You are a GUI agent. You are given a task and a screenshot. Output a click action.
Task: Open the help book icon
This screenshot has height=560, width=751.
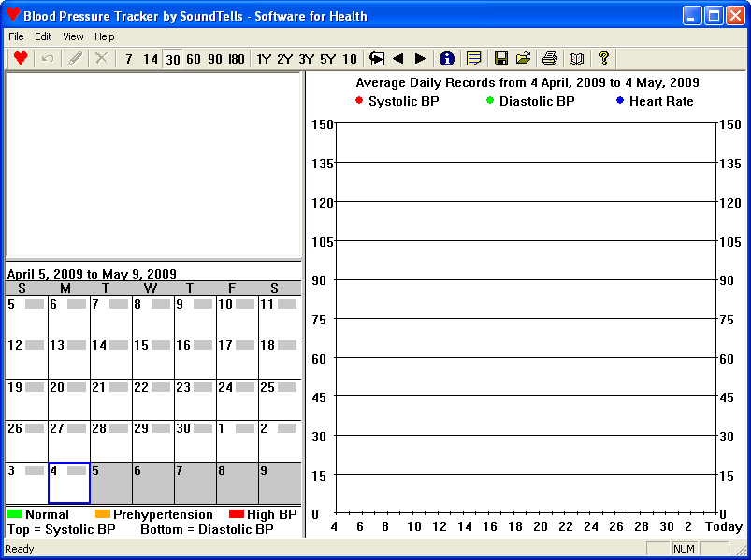pos(576,58)
